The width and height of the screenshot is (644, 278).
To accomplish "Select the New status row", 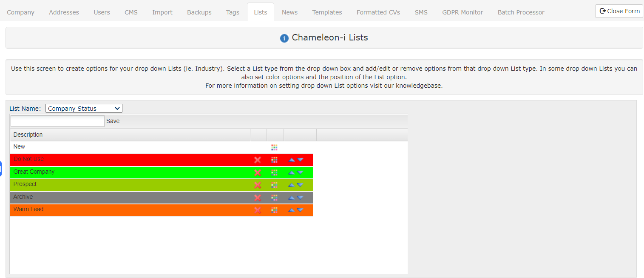I will tap(162, 147).
